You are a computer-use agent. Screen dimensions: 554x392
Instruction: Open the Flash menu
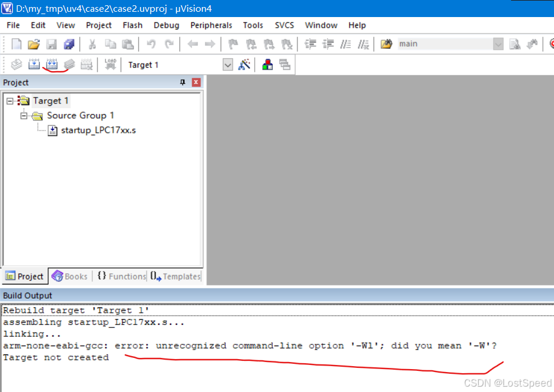[x=132, y=25]
